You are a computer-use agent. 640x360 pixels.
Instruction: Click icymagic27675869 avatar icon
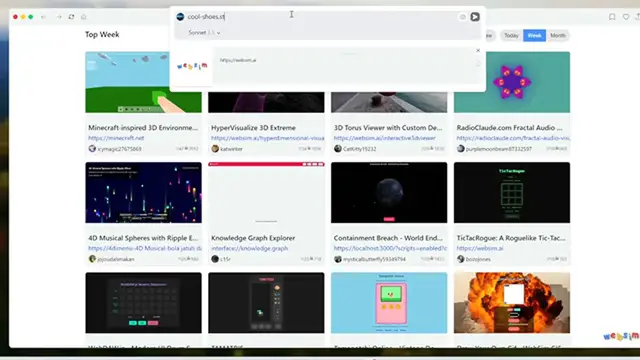point(92,149)
